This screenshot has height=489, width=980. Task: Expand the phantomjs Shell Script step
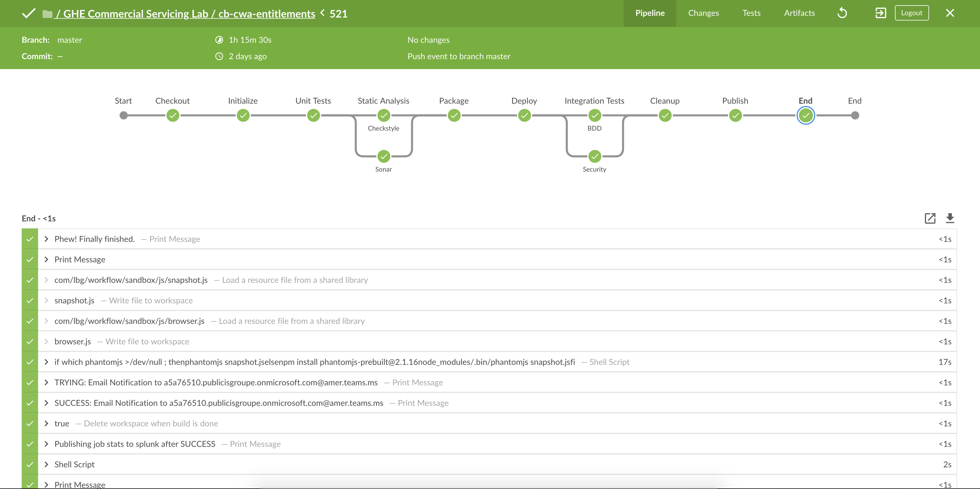(x=46, y=362)
